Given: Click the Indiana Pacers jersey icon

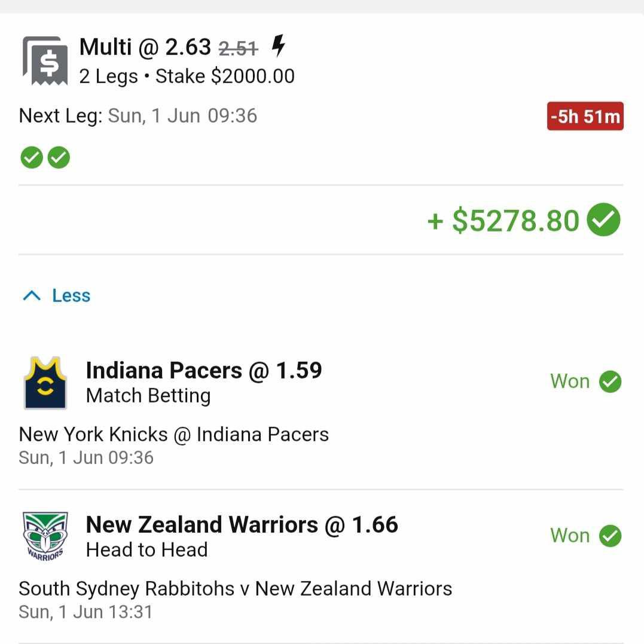Looking at the screenshot, I should tap(45, 383).
